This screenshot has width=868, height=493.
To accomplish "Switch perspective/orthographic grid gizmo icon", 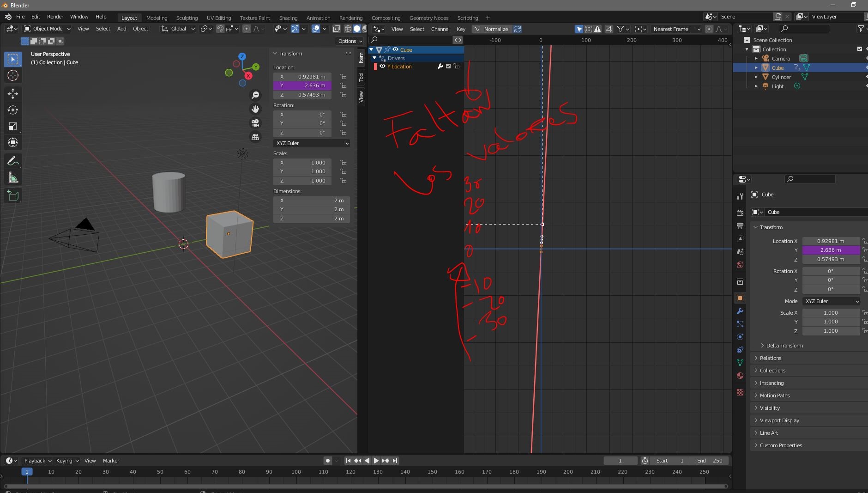I will [x=255, y=137].
